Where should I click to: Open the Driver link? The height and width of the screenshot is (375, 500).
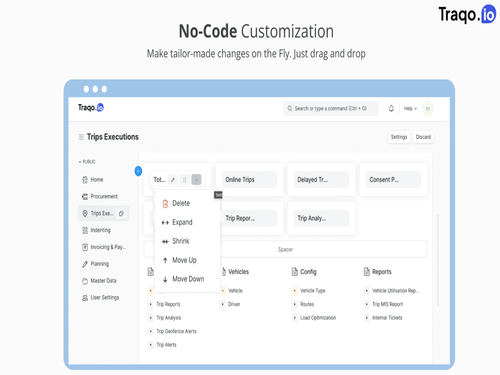[x=234, y=304]
